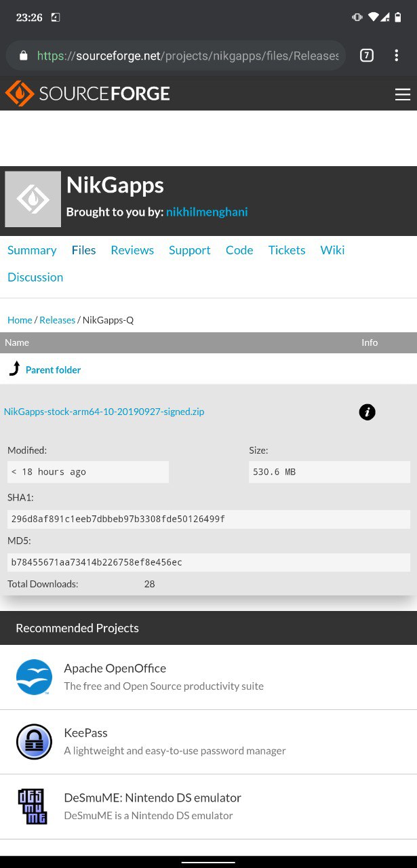Open the Wiki tab
The width and height of the screenshot is (417, 868).
pos(332,250)
